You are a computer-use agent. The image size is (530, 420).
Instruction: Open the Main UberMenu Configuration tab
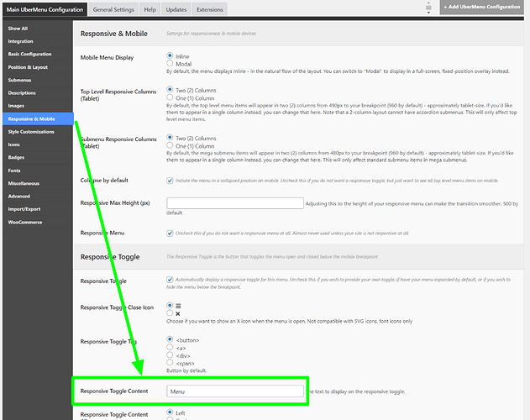pyautogui.click(x=45, y=9)
